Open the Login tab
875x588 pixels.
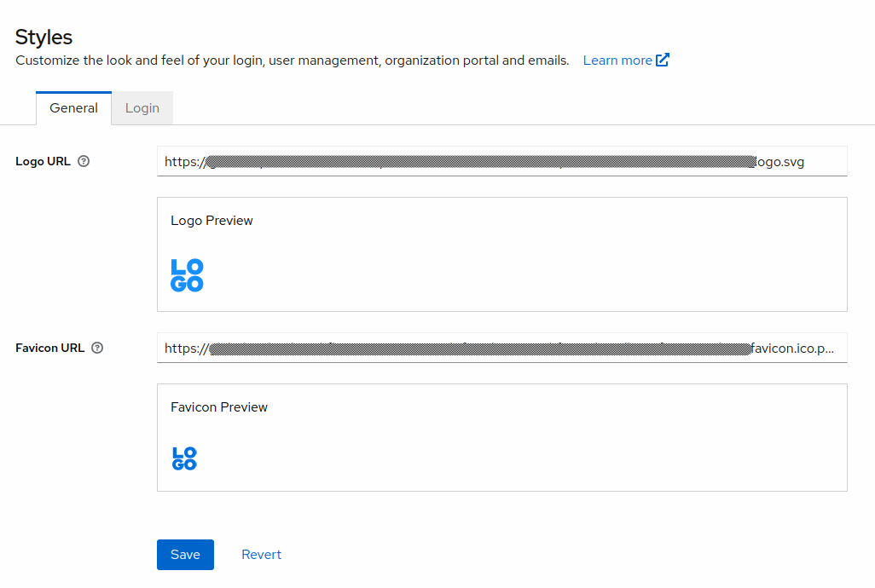(142, 108)
